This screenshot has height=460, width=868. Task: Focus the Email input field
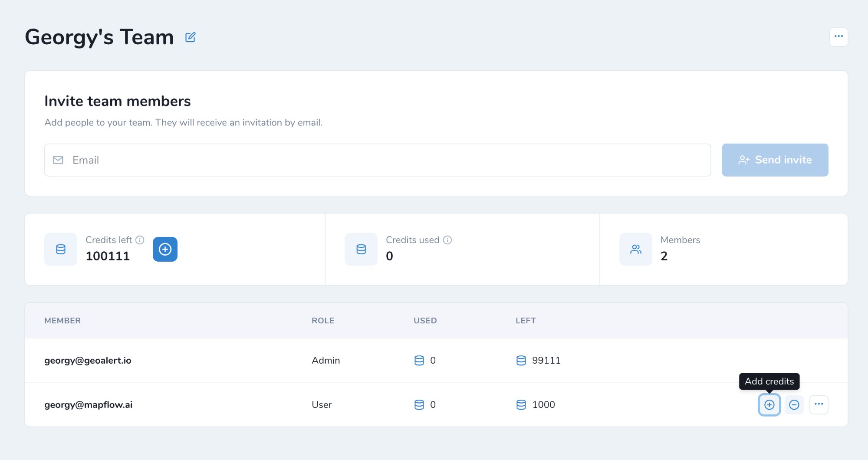coord(378,160)
